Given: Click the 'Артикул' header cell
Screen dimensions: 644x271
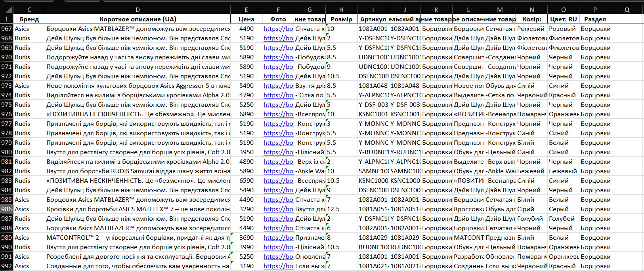Looking at the screenshot, I should point(373,19).
